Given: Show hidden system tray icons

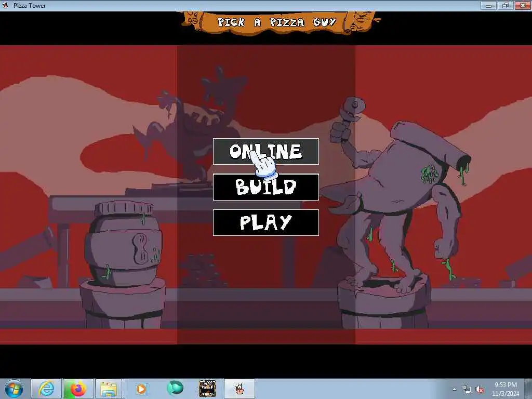Looking at the screenshot, I should [x=454, y=390].
